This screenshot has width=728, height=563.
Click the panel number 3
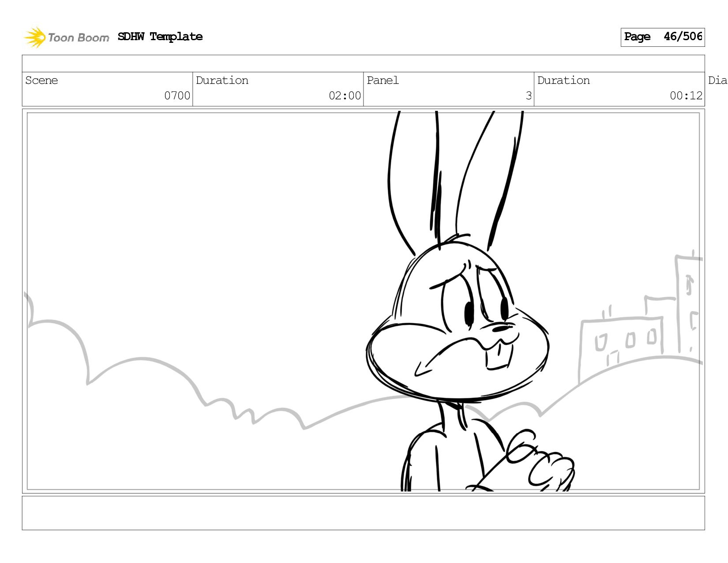(x=529, y=96)
